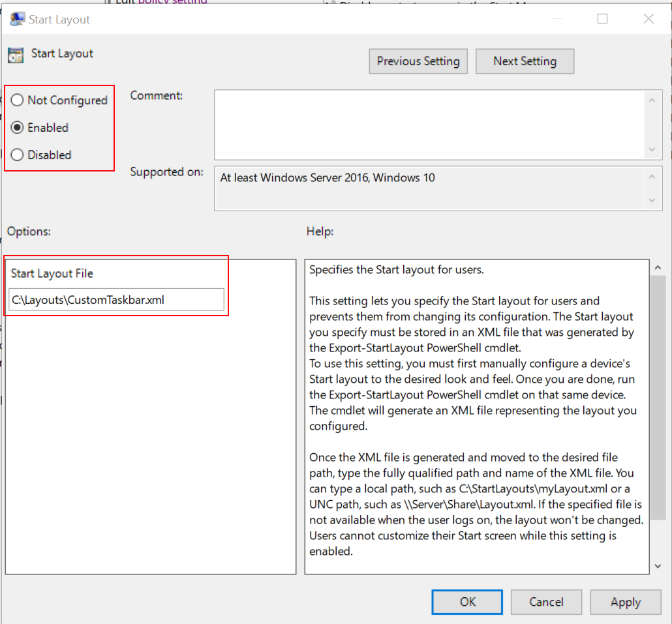Image resolution: width=672 pixels, height=624 pixels.
Task: Click the Start Layout policy icon beside heading
Action: click(x=16, y=55)
